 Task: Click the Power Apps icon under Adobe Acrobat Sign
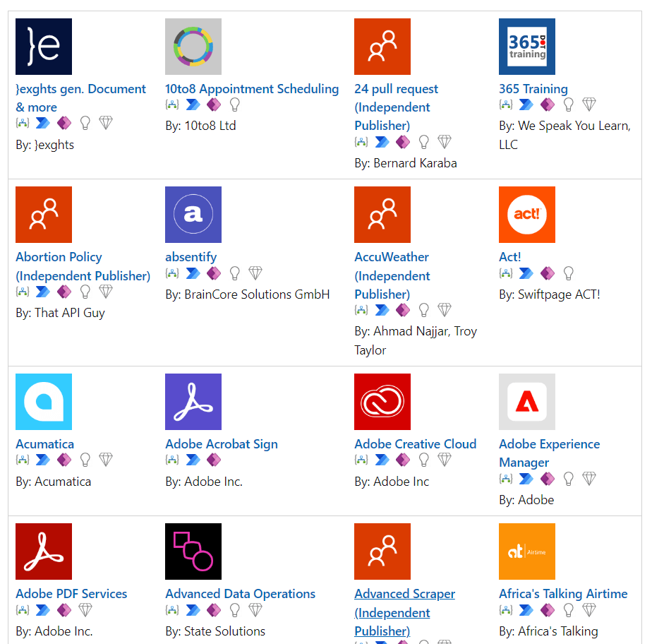click(x=215, y=460)
